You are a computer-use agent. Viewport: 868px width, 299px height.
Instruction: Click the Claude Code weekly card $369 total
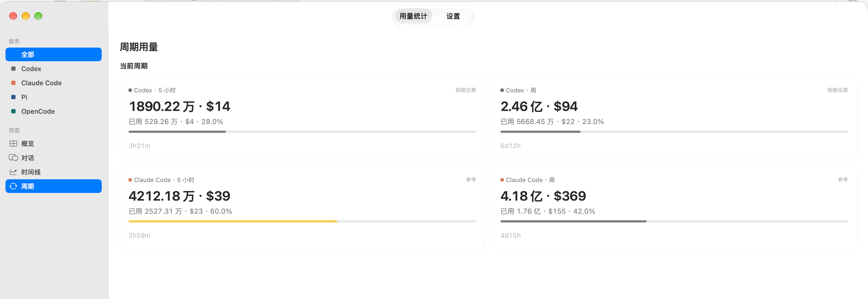click(570, 196)
